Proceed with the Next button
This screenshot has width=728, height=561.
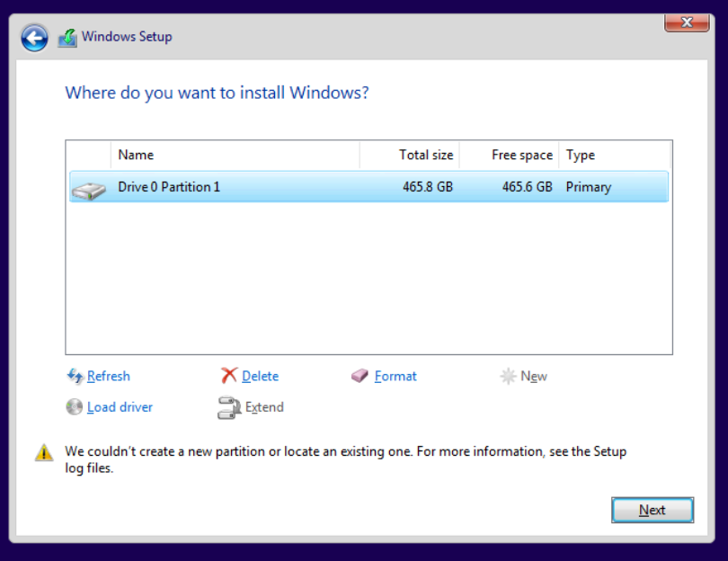click(x=653, y=510)
